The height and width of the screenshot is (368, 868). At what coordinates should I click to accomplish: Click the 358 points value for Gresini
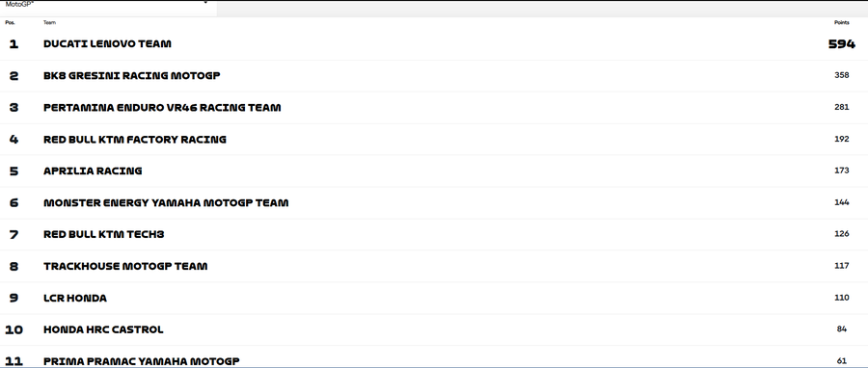tap(841, 76)
